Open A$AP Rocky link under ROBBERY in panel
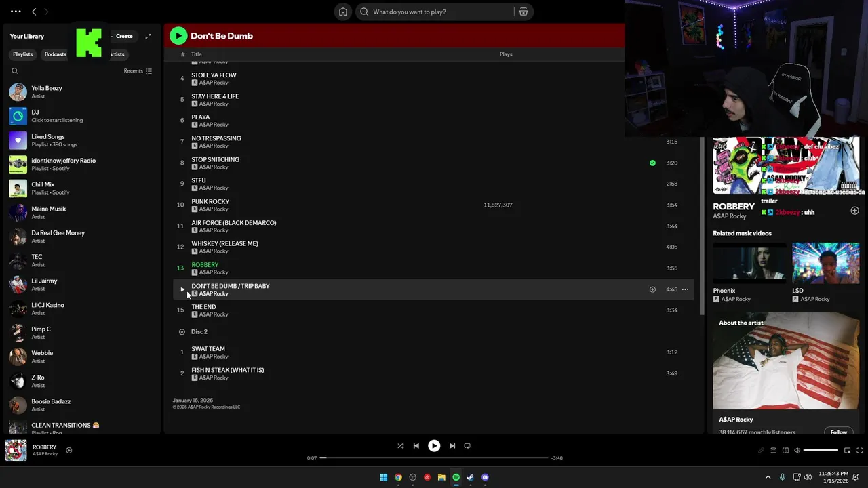The height and width of the screenshot is (488, 868). click(730, 216)
